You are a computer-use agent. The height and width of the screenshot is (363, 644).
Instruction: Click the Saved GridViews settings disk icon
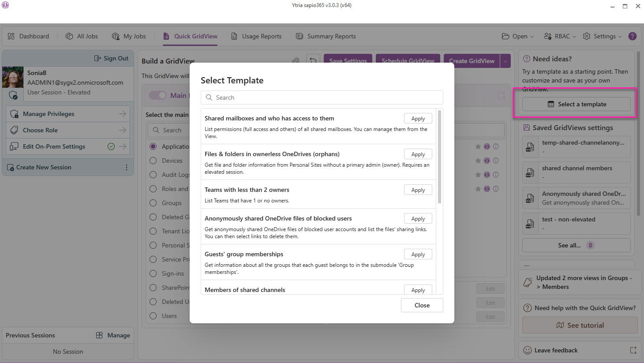point(527,127)
